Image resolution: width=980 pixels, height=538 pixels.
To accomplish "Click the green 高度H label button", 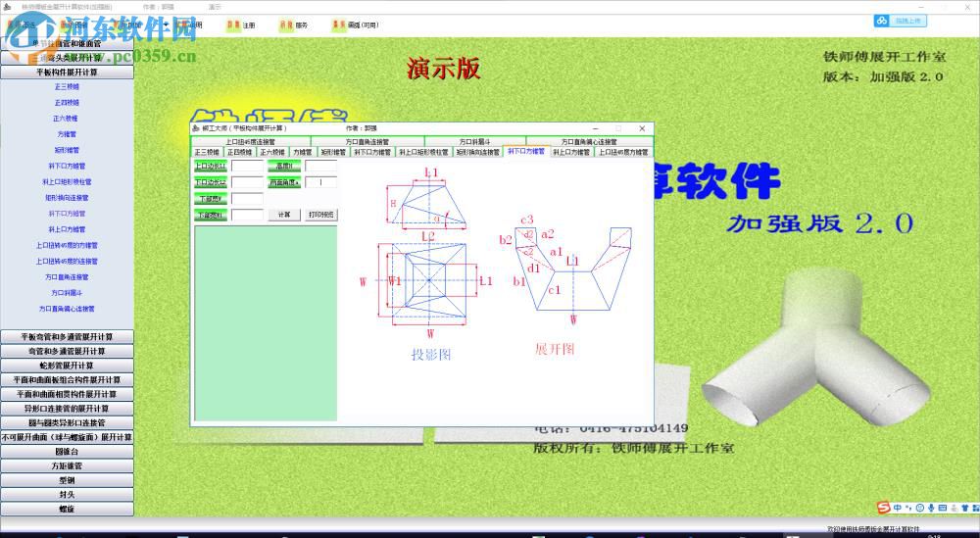I will [x=284, y=167].
